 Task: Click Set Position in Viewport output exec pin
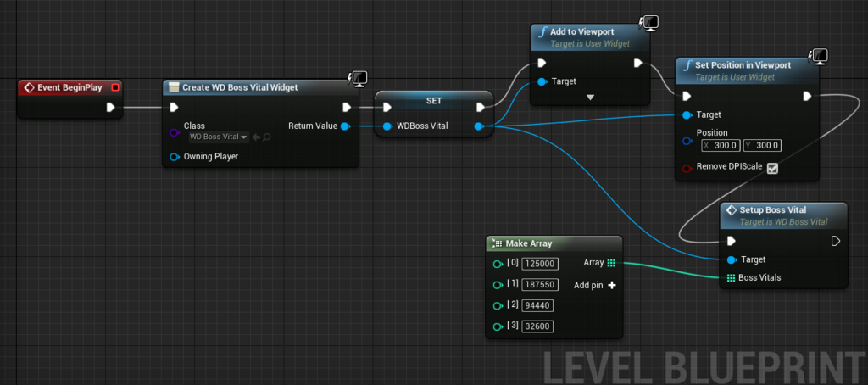pyautogui.click(x=807, y=97)
